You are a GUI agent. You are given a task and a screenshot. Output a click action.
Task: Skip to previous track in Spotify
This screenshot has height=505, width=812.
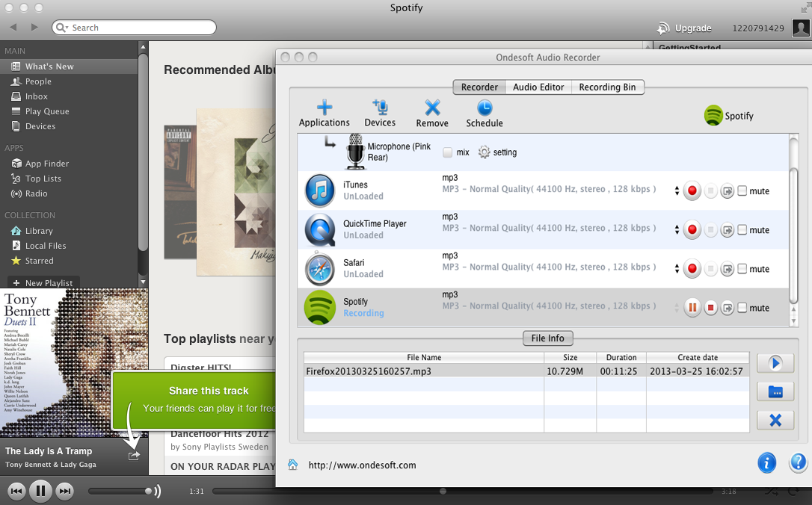[16, 491]
